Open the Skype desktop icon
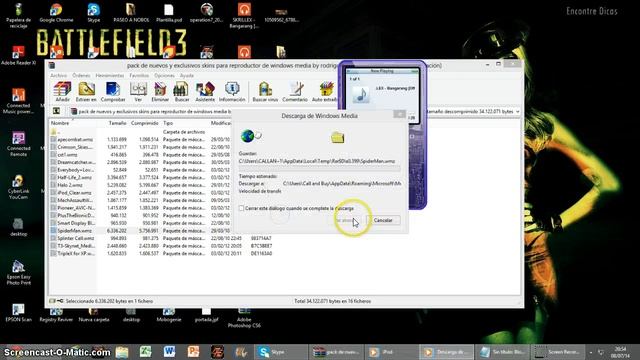This screenshot has width=640, height=360. [93, 13]
